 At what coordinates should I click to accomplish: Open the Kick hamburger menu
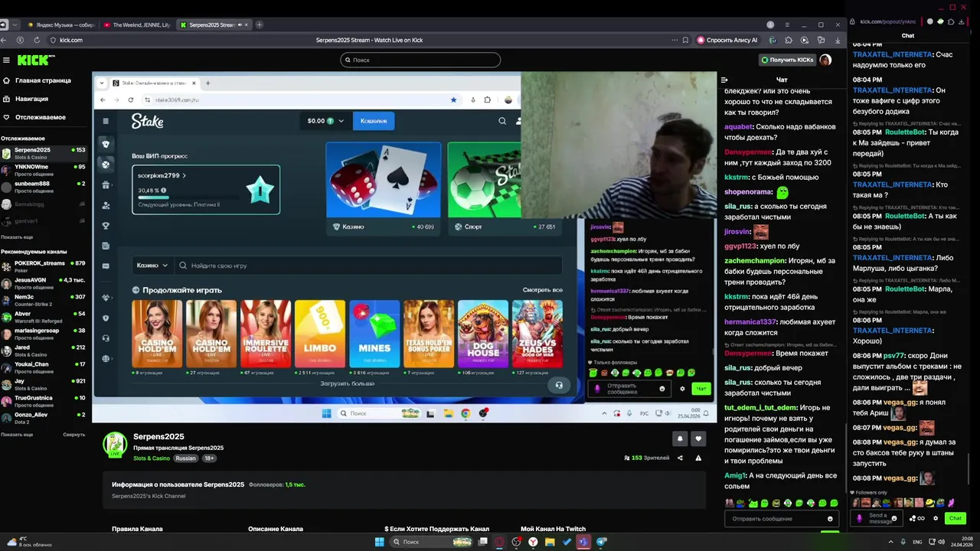(6, 60)
